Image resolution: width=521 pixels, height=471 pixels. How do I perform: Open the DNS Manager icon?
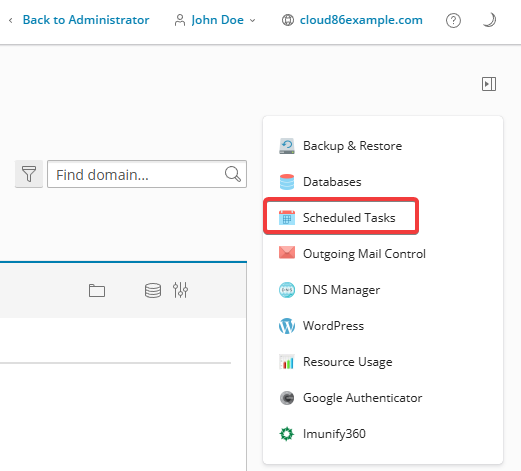pyautogui.click(x=287, y=290)
